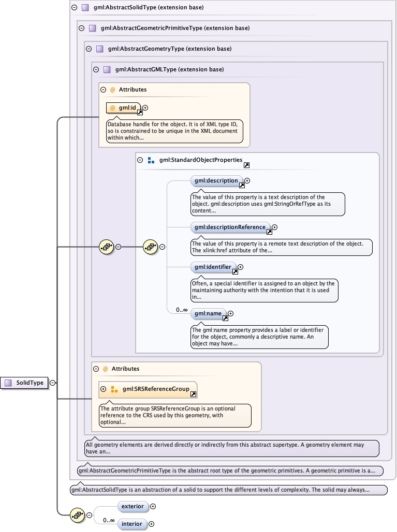This screenshot has width=397, height=532.
Task: Select the gml:identifier element
Action: (x=213, y=267)
